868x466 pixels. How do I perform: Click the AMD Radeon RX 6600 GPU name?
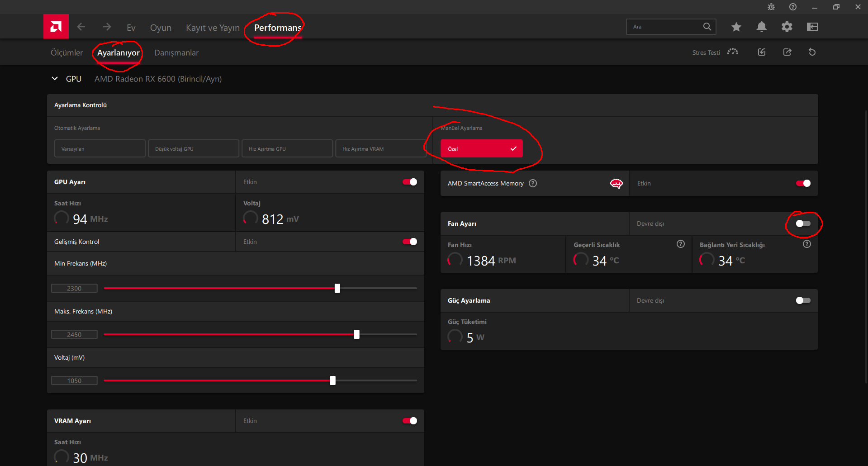pyautogui.click(x=158, y=79)
